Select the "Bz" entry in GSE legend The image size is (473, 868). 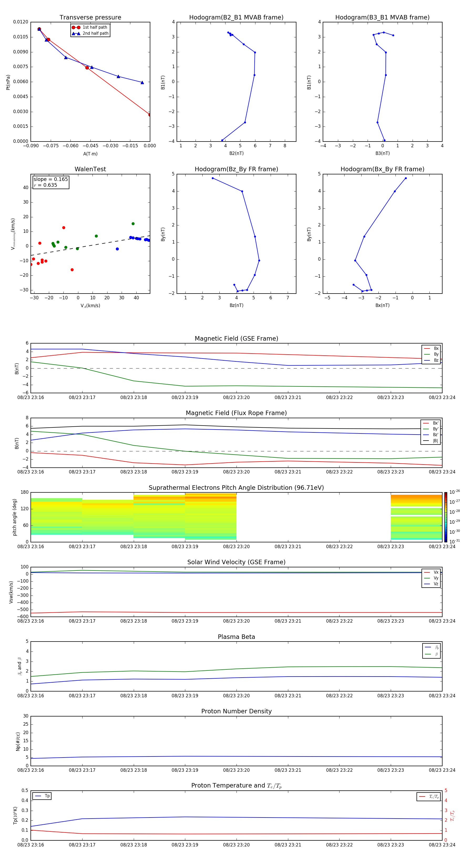click(431, 360)
